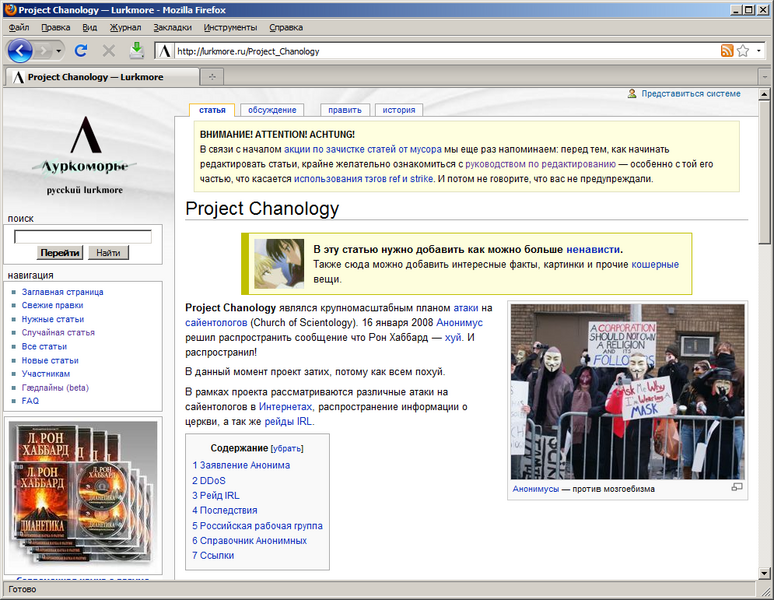Follow the Анонимусы link in the photo caption
Image resolution: width=774 pixels, height=600 pixels.
536,488
